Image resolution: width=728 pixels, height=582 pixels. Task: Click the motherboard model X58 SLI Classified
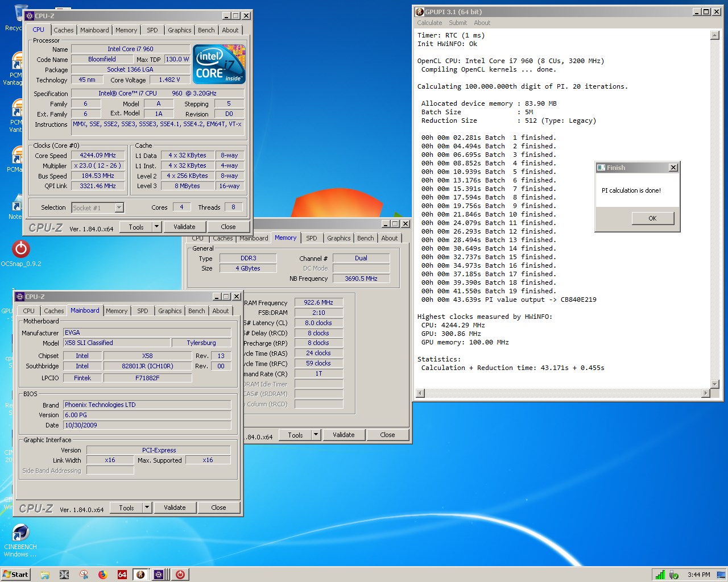(117, 343)
